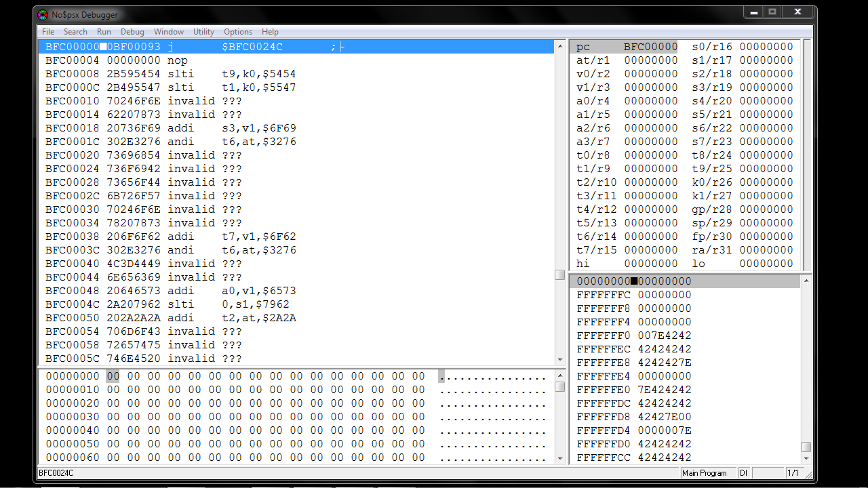This screenshot has height=488, width=868.
Task: Minimize the No$psx Debugger window
Action: click(x=753, y=12)
